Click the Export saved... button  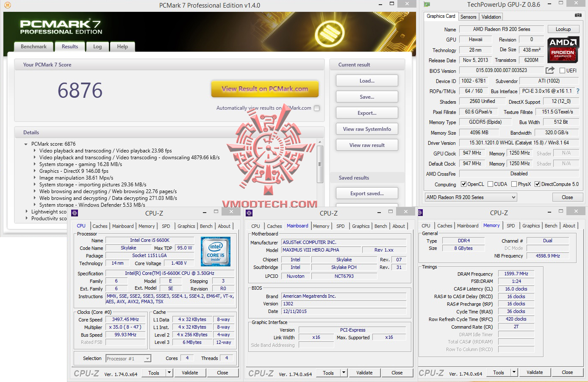pos(367,194)
